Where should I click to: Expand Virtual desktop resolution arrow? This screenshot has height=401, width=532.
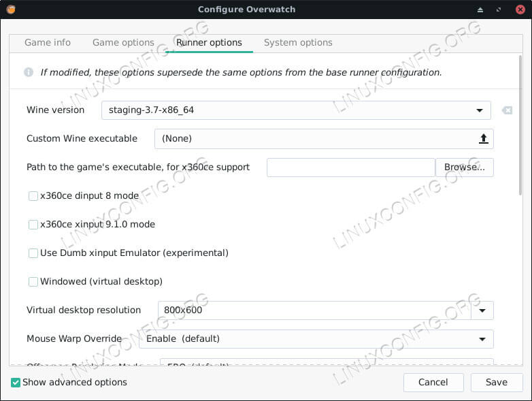[x=482, y=310]
